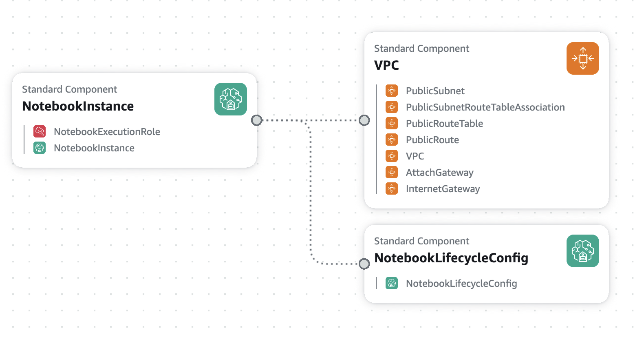Click the orange icon next to AttachGateway

392,172
